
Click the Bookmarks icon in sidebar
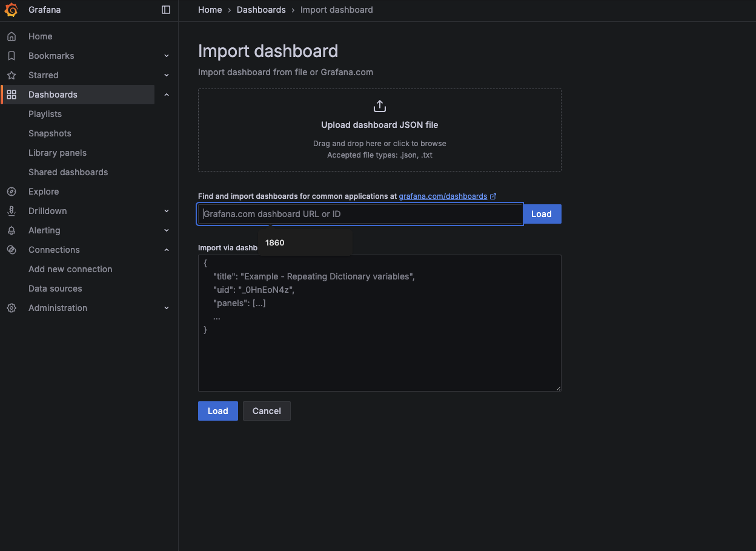point(11,56)
